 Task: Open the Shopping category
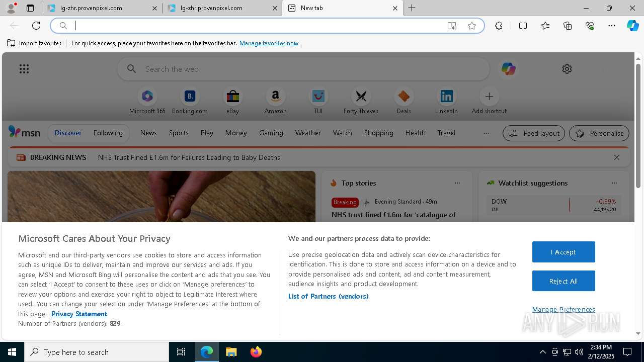point(378,133)
